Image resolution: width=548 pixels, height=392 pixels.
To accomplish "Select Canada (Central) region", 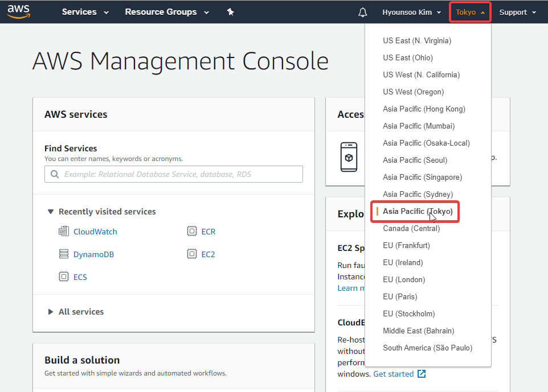I will coord(411,228).
